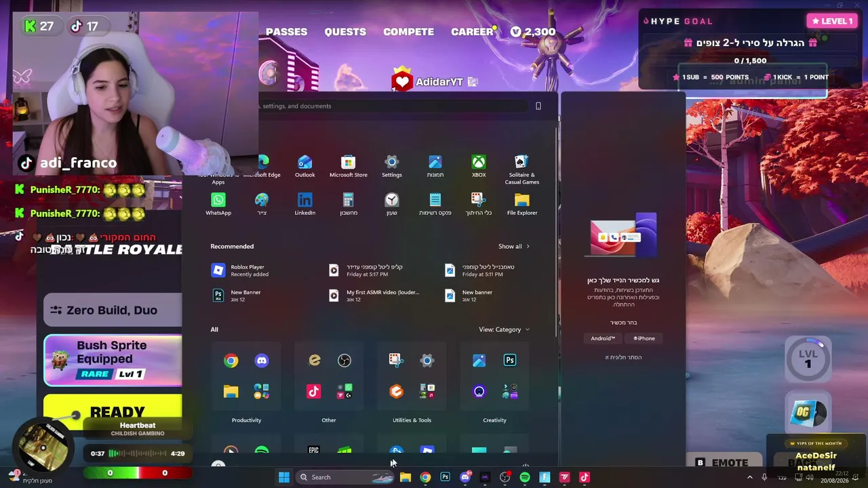Click the Windows Start button on taskbar
Screen dimensions: 868x488
coord(284,477)
